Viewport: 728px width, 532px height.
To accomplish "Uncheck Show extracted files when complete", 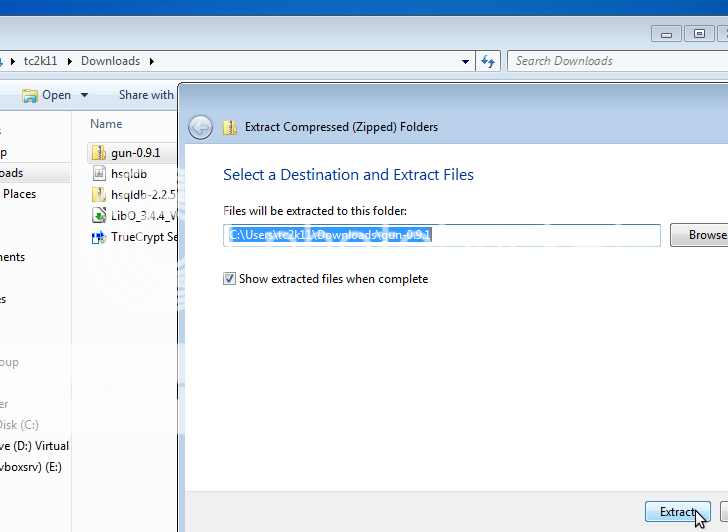I will 230,279.
